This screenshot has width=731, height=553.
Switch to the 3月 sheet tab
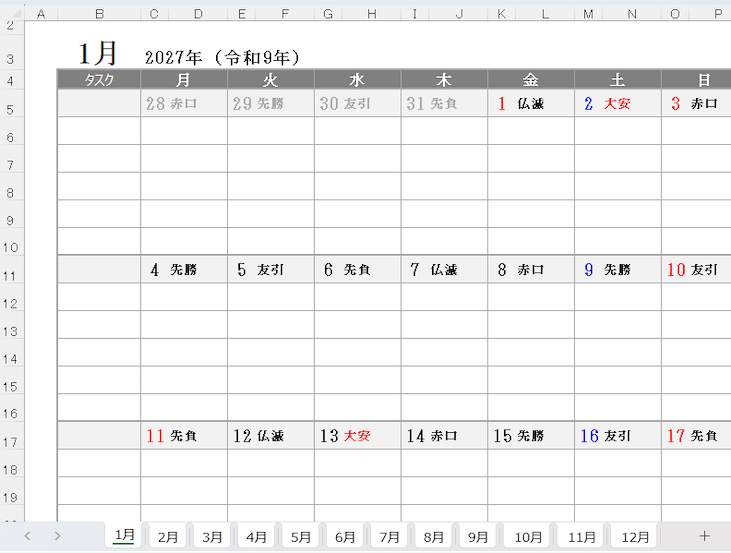pyautogui.click(x=212, y=537)
